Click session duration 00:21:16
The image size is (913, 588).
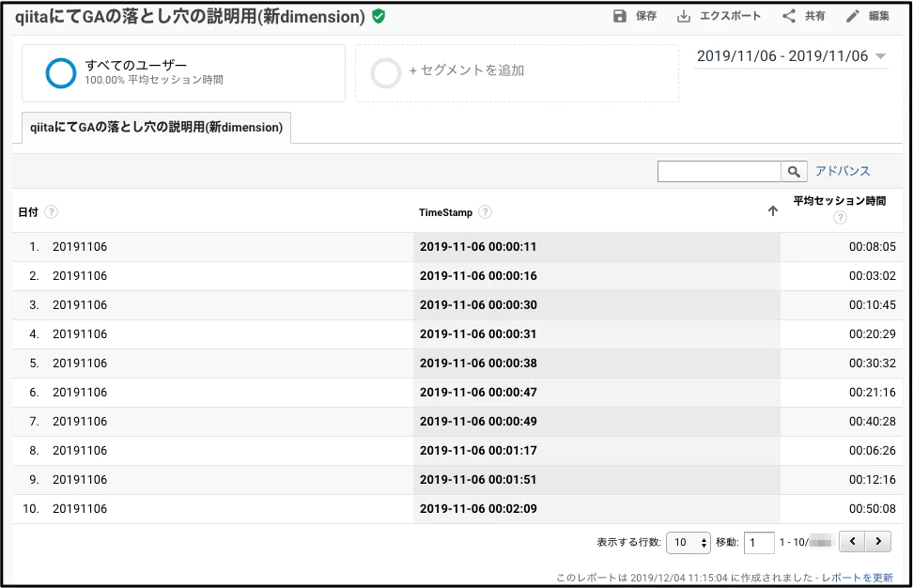point(873,393)
